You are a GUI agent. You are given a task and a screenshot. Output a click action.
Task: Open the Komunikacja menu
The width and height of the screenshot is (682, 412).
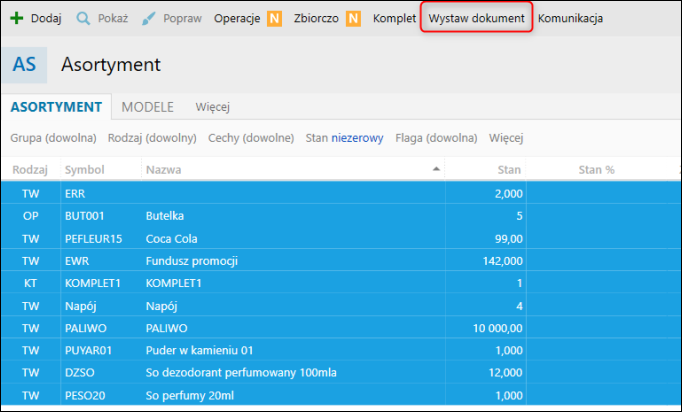tap(570, 18)
